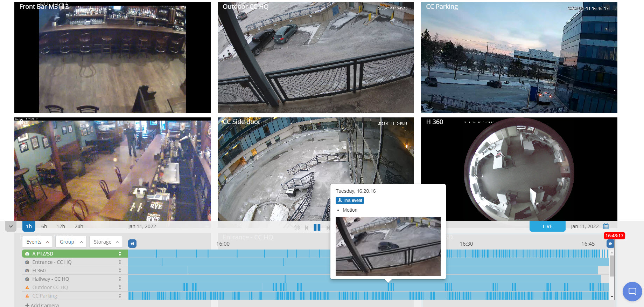Click the Tuesday, 16:20:16 event timestamp

pyautogui.click(x=356, y=191)
